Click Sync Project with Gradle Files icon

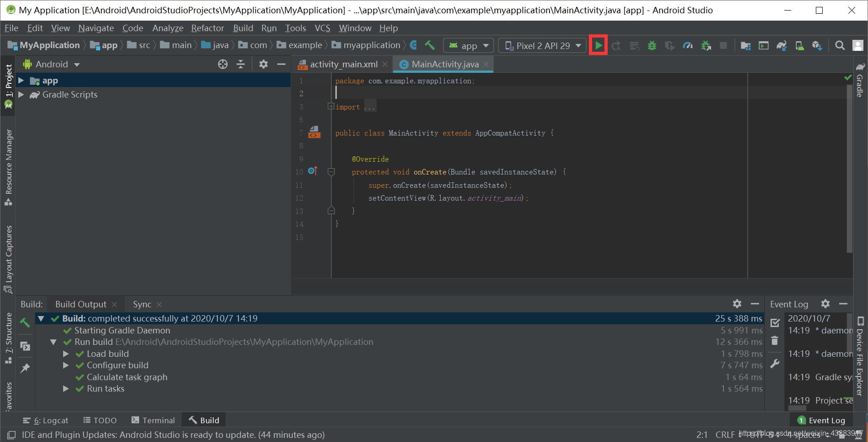[782, 45]
